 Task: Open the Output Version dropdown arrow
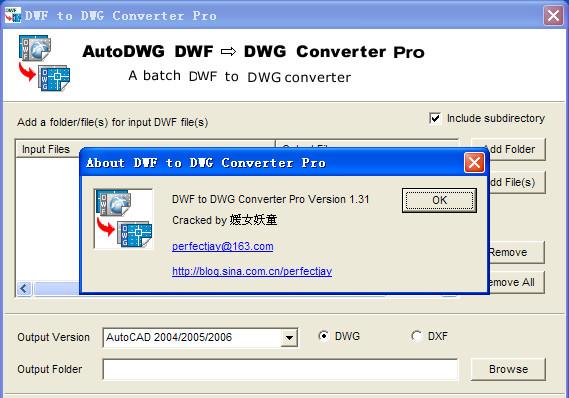pyautogui.click(x=289, y=338)
